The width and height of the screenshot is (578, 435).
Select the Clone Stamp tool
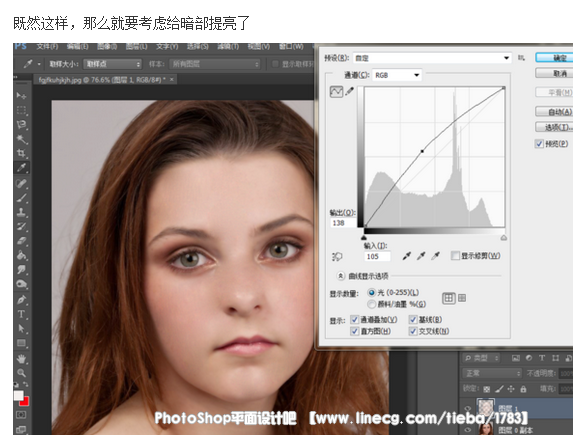tap(21, 212)
